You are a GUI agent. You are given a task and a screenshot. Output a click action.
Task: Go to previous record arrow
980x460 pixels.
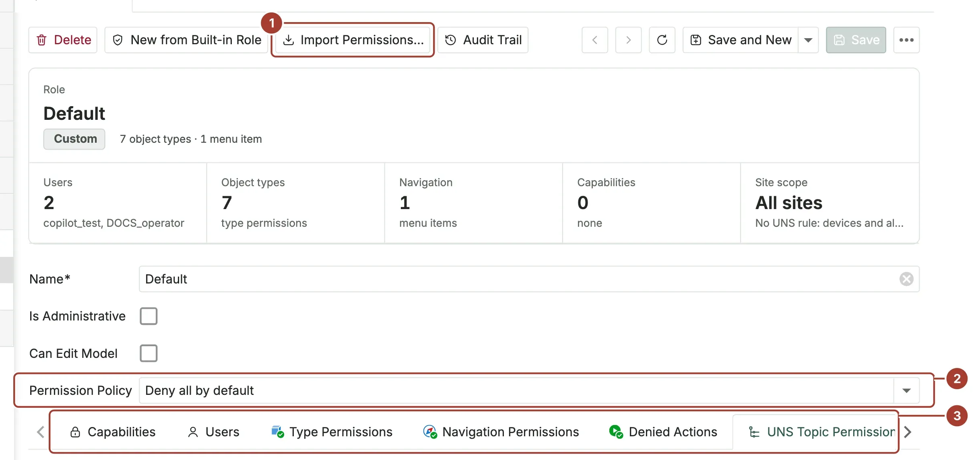pyautogui.click(x=595, y=40)
